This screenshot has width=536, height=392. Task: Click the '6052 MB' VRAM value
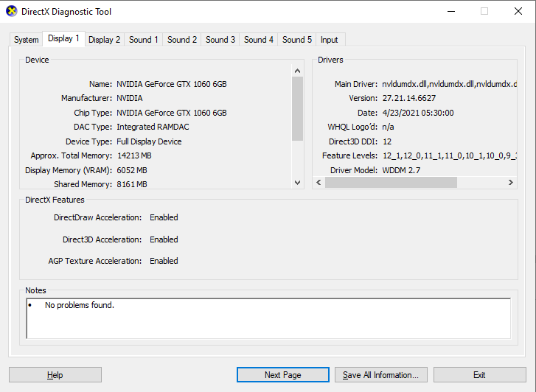click(132, 170)
